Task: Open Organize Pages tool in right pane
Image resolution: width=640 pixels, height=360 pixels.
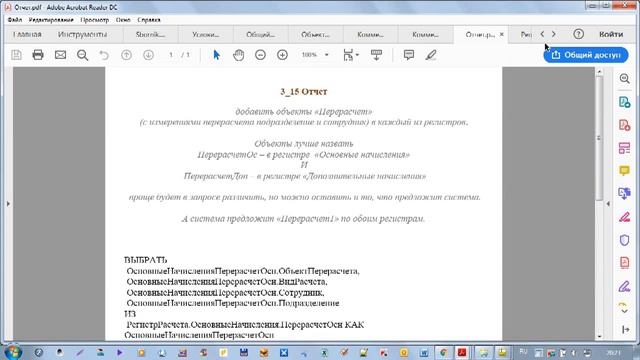Action: [624, 148]
